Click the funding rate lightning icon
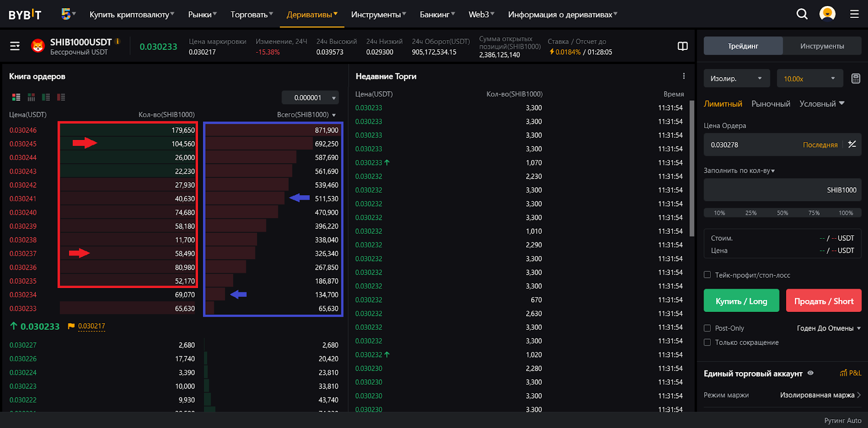 (x=552, y=52)
